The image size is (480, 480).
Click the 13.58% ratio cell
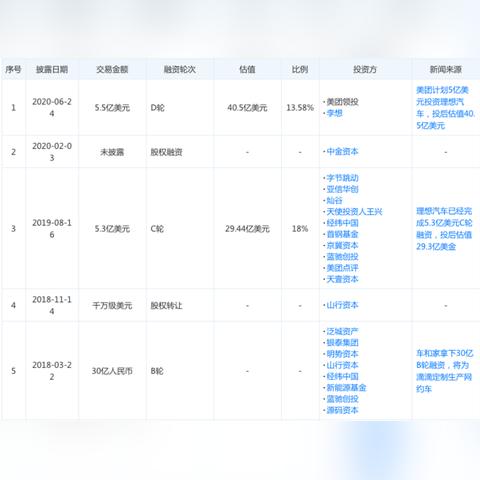pyautogui.click(x=300, y=108)
